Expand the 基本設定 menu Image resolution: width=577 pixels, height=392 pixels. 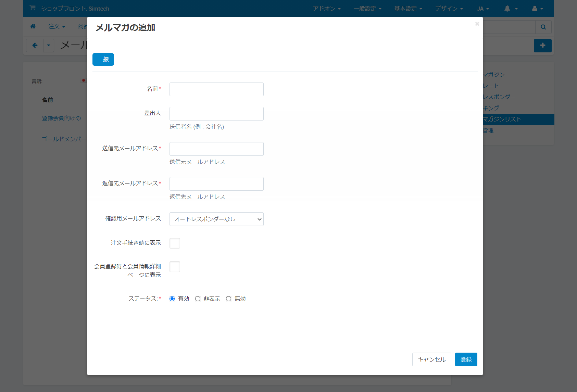coord(408,9)
